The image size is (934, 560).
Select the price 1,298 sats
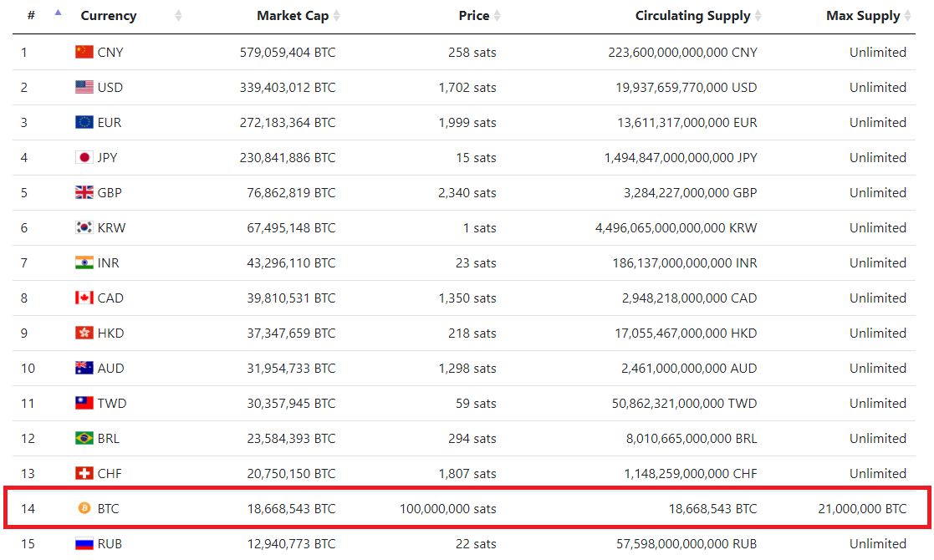pyautogui.click(x=467, y=369)
